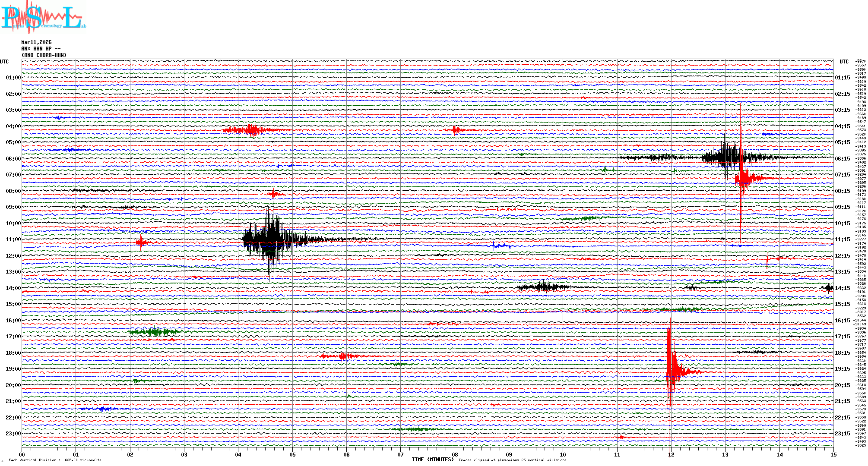
Task: Click the TIME (MINUTES) axis title
Action: coord(432,460)
